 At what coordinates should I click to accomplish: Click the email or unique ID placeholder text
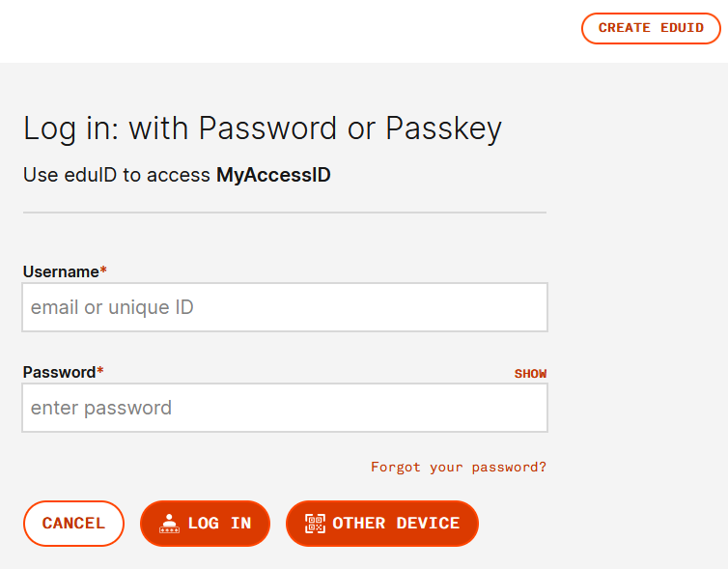pyautogui.click(x=112, y=307)
